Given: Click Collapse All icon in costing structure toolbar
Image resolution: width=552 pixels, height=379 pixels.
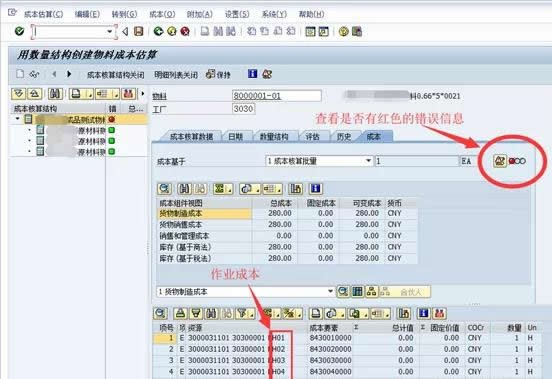Looking at the screenshot, I should coord(34,94).
